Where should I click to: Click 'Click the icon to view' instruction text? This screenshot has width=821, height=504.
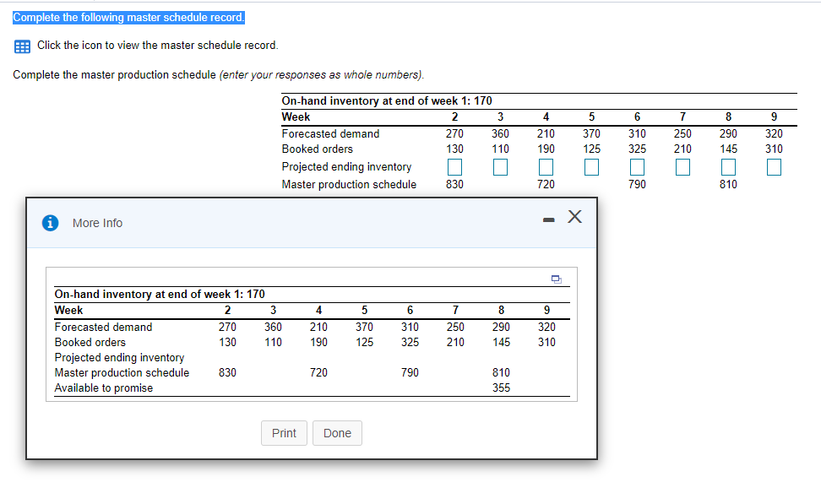[x=158, y=46]
